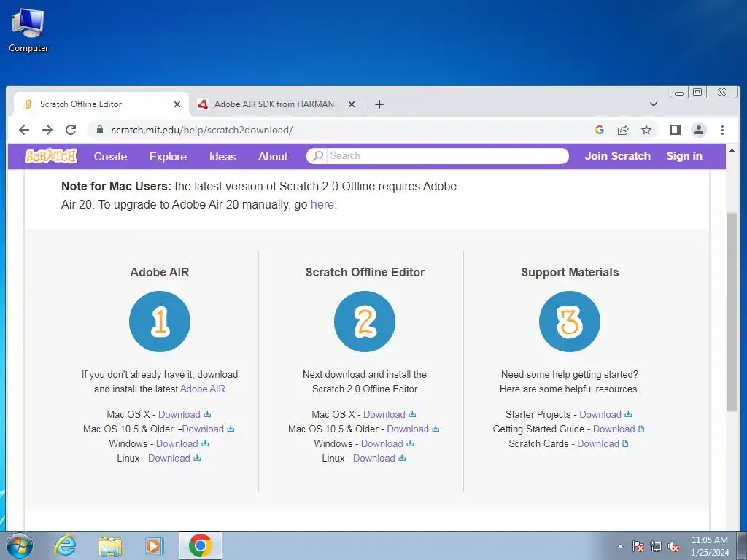The height and width of the screenshot is (560, 747).
Task: Open the About menu item
Action: (x=273, y=157)
